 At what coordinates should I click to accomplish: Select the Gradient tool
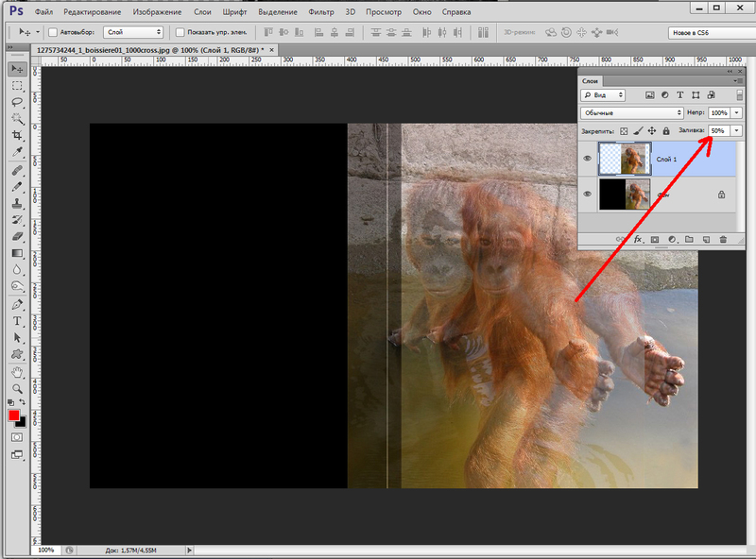point(17,253)
